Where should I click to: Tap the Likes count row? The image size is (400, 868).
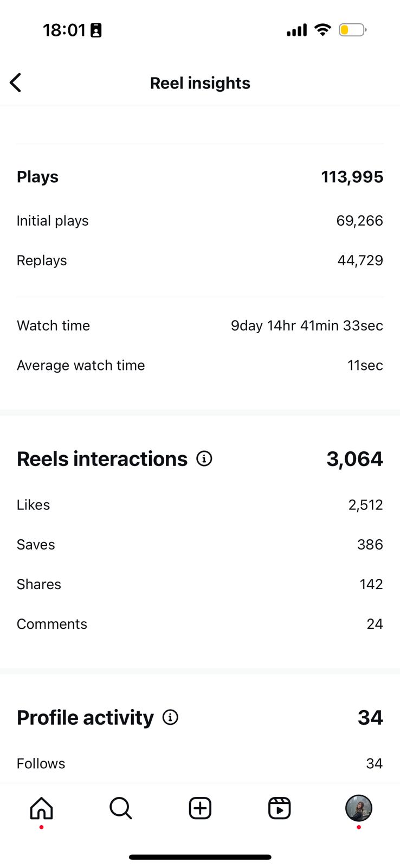pos(200,505)
